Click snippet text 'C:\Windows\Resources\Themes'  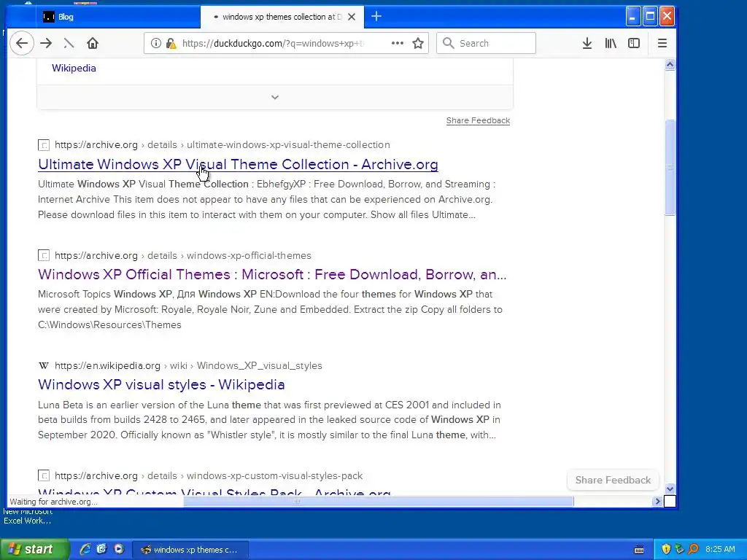(x=109, y=324)
